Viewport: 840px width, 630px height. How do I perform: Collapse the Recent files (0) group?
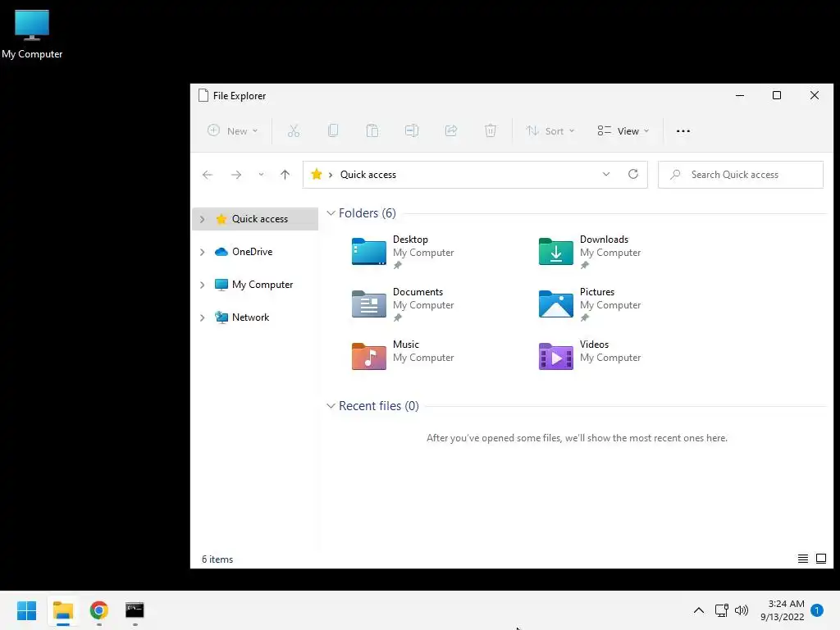click(x=331, y=406)
